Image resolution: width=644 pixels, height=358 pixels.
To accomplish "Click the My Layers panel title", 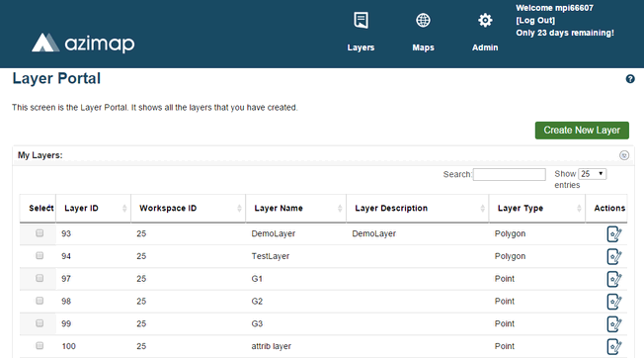I will (40, 155).
